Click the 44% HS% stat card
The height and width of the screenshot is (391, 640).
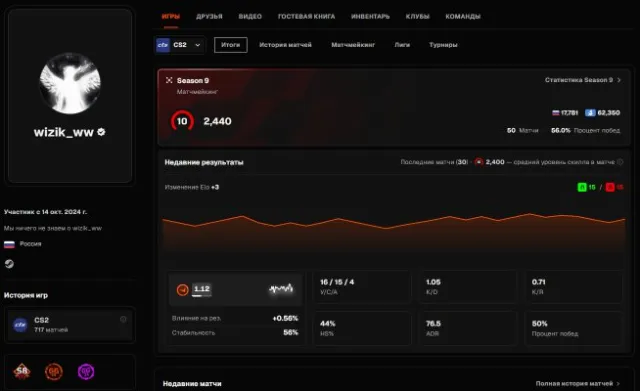tap(362, 329)
